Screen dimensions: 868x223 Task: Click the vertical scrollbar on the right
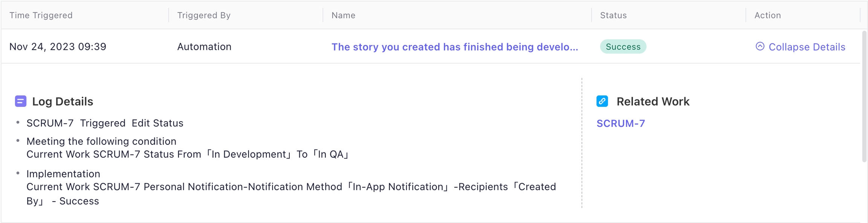(x=864, y=97)
